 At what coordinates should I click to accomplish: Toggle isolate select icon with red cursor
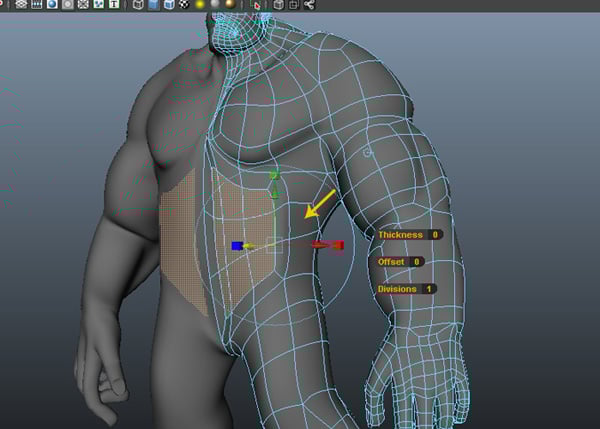pyautogui.click(x=256, y=5)
